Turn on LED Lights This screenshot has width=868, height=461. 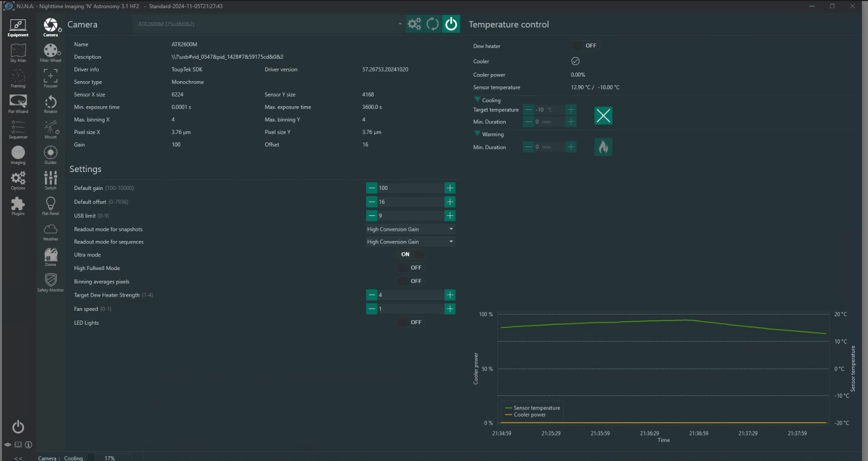(411, 323)
